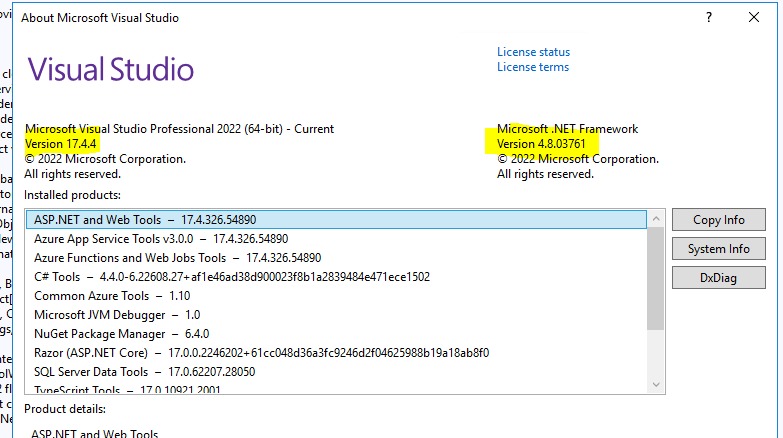Screen dimensions: 783x438
Task: Select Razor (ASP.NET Core) row
Action: click(x=336, y=353)
